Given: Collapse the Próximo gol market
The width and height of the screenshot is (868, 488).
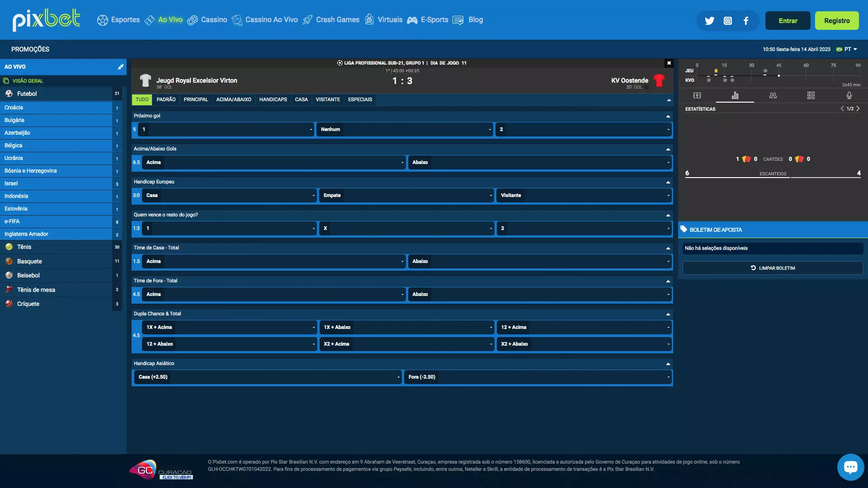Looking at the screenshot, I should pyautogui.click(x=668, y=116).
